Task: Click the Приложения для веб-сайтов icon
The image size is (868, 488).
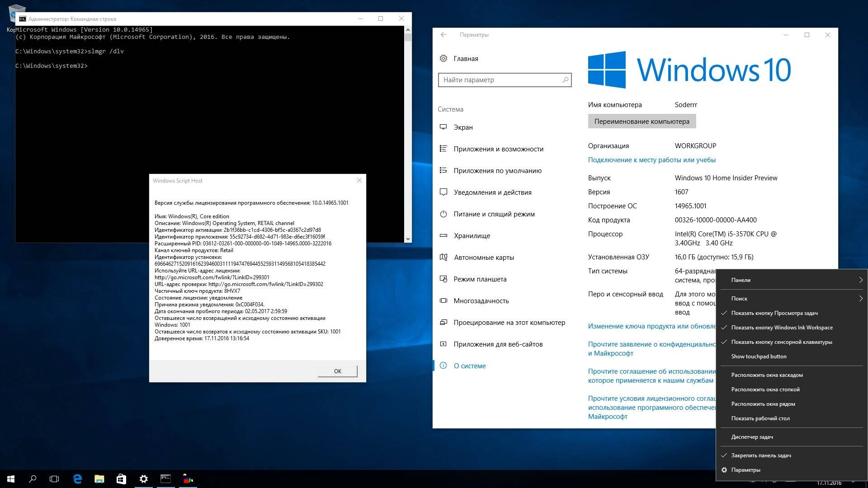Action: 443,344
